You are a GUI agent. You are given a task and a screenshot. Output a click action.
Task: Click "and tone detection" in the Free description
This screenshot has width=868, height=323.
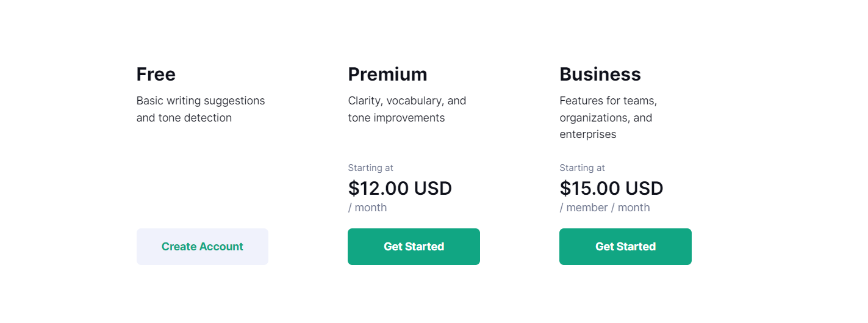(x=184, y=118)
